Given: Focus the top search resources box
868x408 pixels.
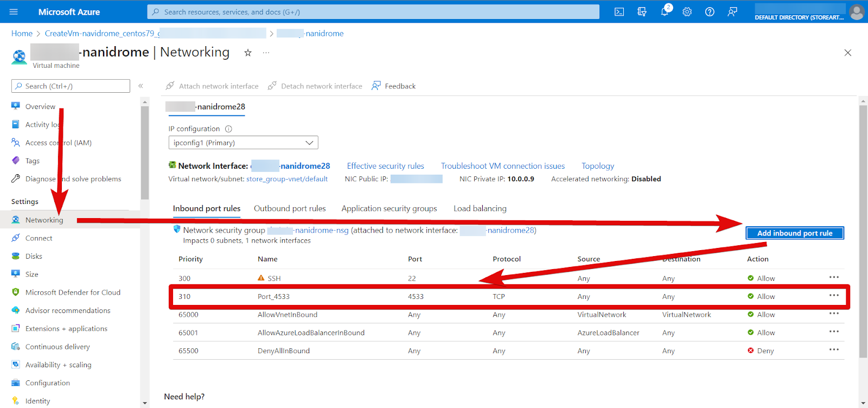Looking at the screenshot, I should [373, 11].
